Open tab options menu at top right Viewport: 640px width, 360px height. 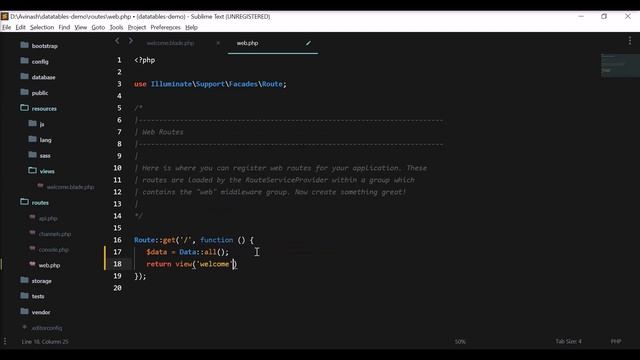tap(630, 40)
